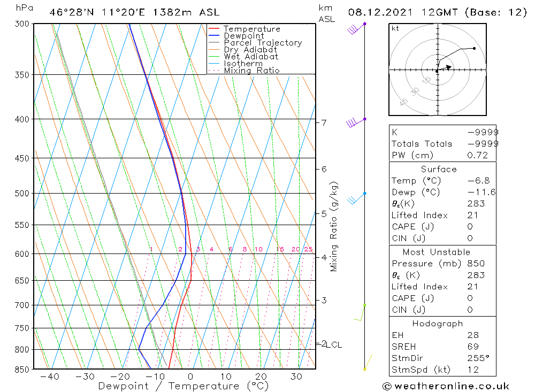
Task: Click the 450 pressure level label
Action: point(22,158)
